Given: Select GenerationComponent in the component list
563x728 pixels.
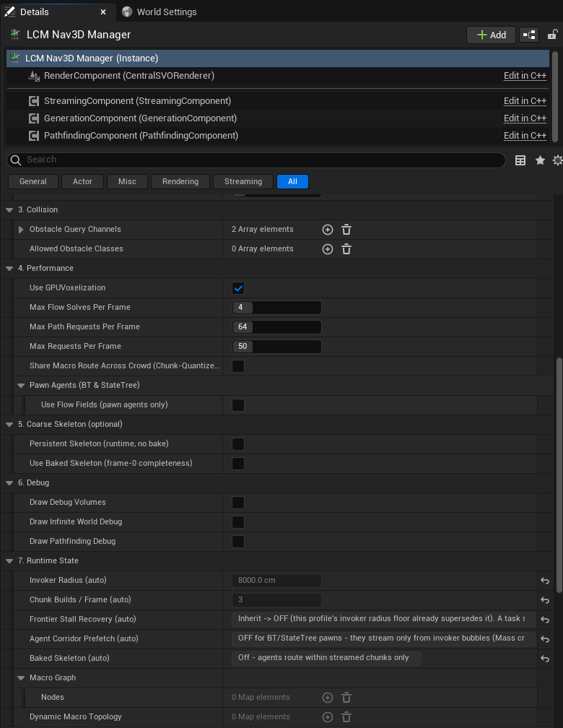Looking at the screenshot, I should [278, 118].
